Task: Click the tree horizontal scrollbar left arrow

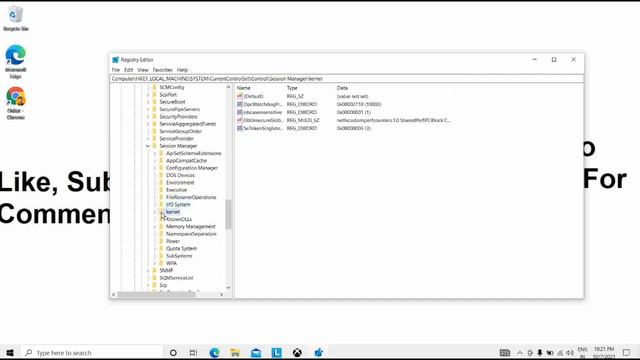Action: [114, 294]
